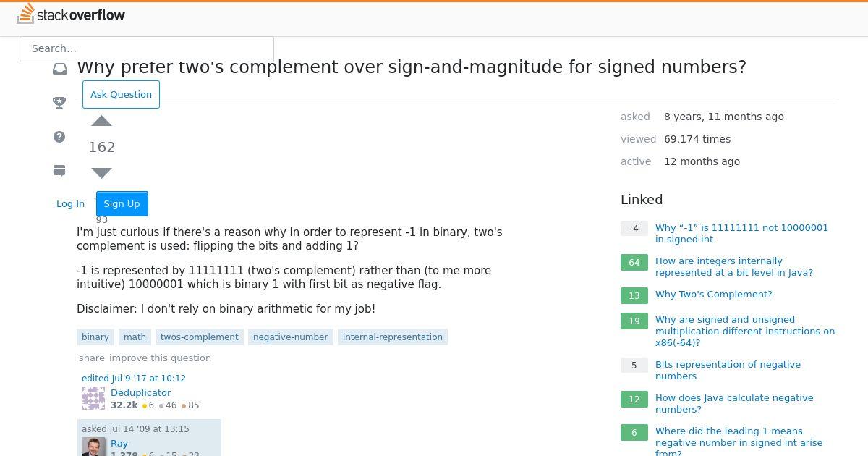Focus the Search box
Viewport: 868px width, 456px height.
(x=147, y=48)
